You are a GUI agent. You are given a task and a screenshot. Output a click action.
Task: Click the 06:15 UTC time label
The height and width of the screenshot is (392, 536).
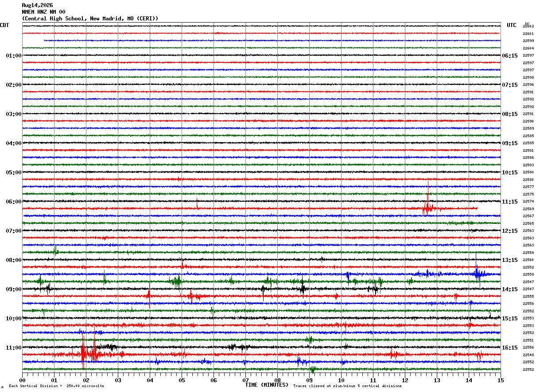click(x=510, y=56)
